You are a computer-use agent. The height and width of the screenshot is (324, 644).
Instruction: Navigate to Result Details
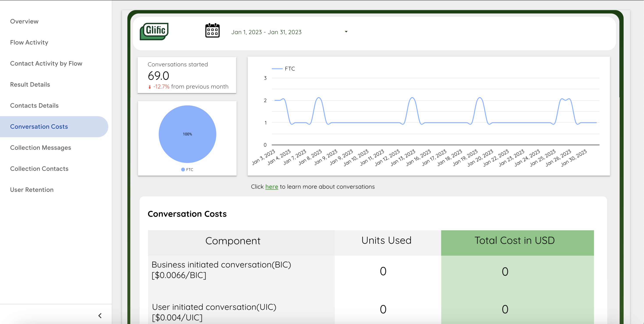pos(30,84)
